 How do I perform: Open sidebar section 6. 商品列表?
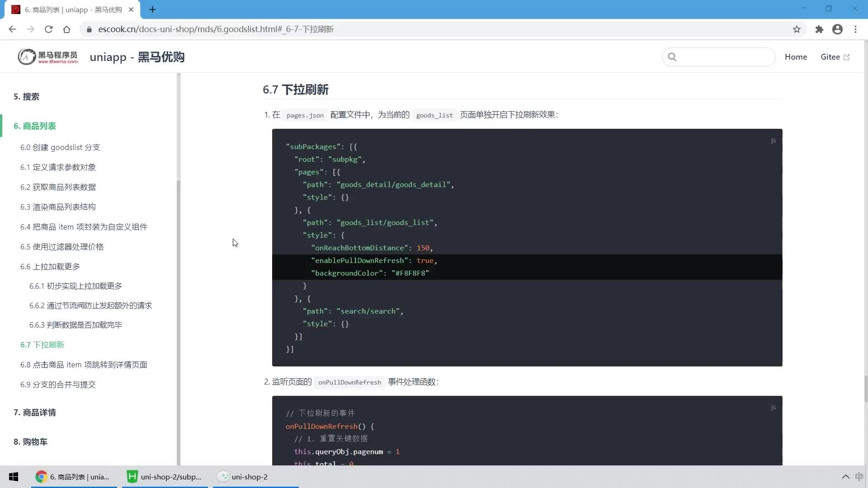coord(34,126)
